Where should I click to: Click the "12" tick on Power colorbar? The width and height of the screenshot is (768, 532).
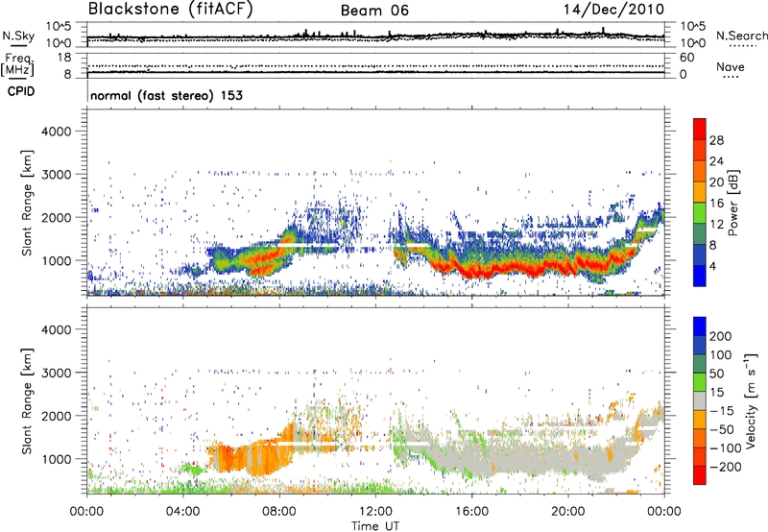[x=716, y=225]
